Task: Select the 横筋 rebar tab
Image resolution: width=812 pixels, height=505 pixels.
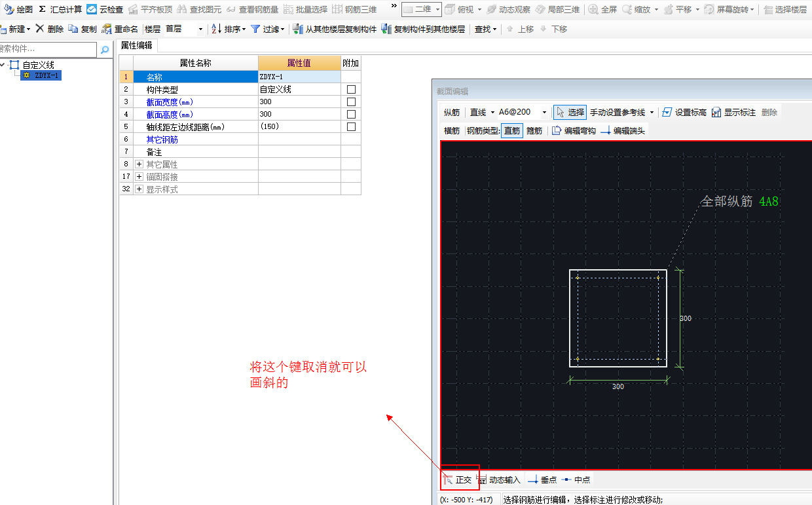Action: coord(452,131)
